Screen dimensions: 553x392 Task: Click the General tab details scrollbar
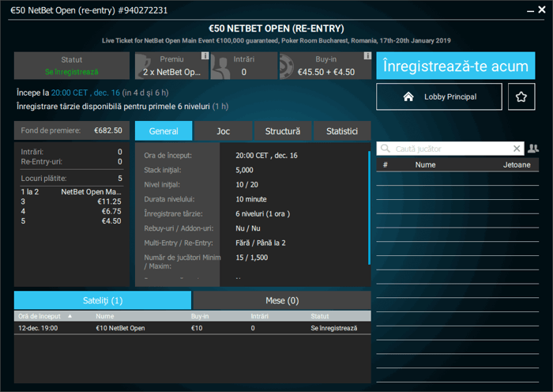coord(369,208)
